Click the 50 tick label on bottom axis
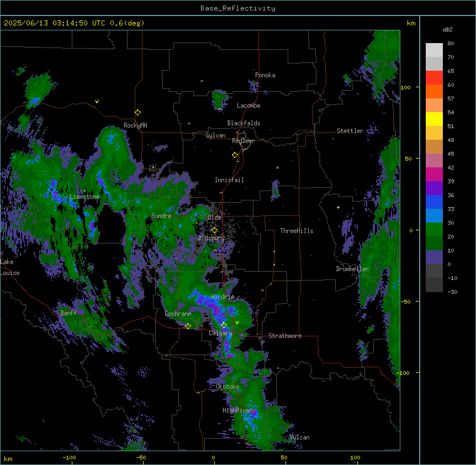The width and height of the screenshot is (476, 465). 284,457
